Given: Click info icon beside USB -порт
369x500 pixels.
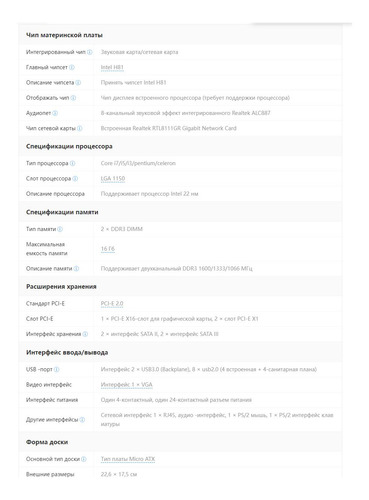Looking at the screenshot, I should pyautogui.click(x=57, y=369).
